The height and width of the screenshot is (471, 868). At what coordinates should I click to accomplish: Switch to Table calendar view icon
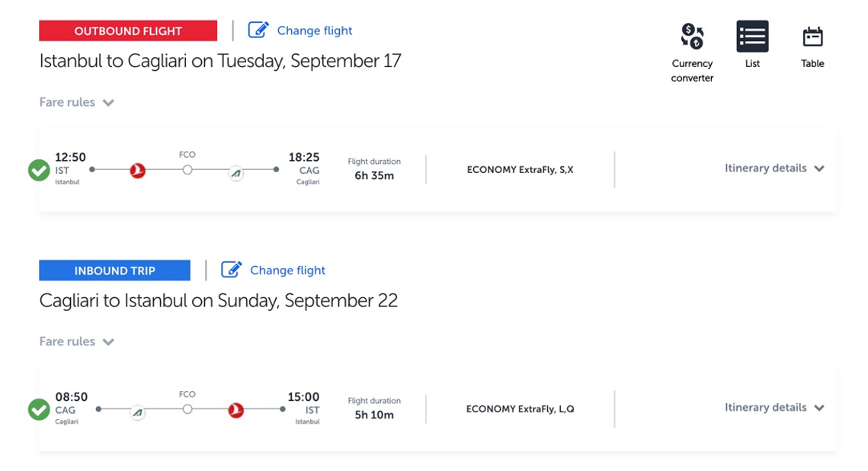(812, 37)
